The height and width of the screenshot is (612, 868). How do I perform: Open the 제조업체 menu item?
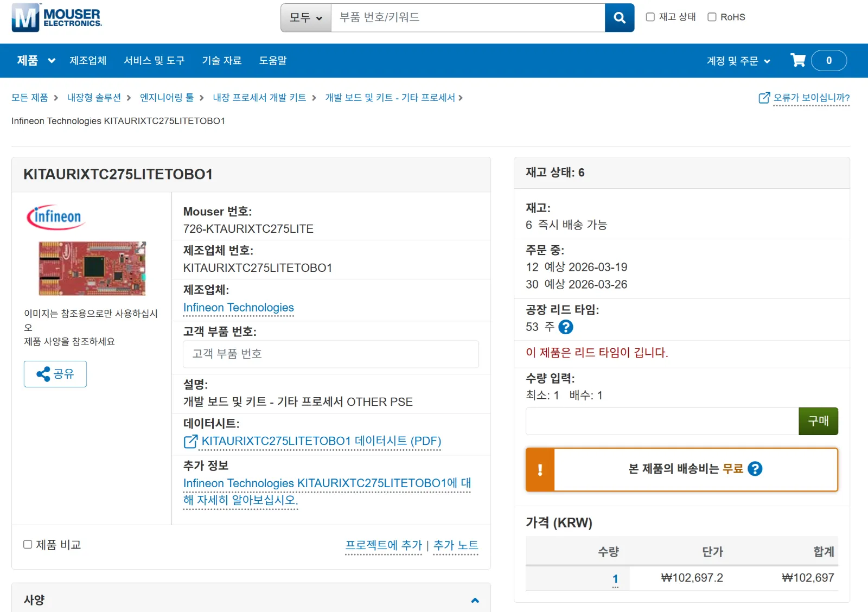tap(88, 61)
